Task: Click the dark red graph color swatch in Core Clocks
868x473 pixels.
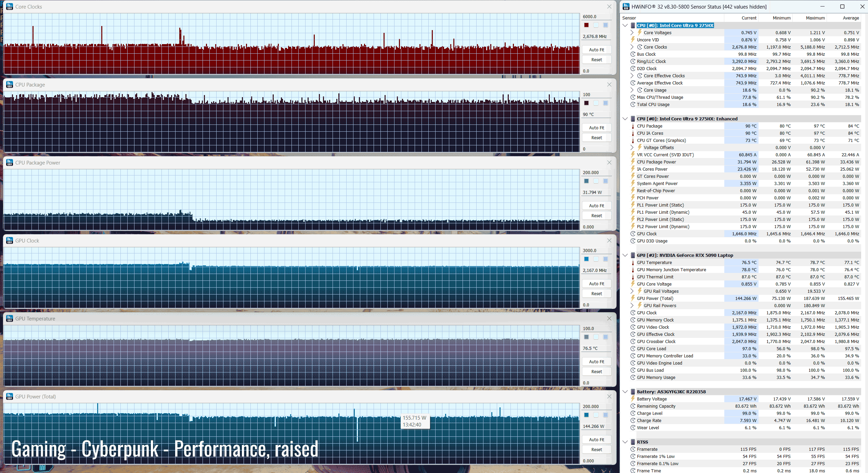Action: 586,25
